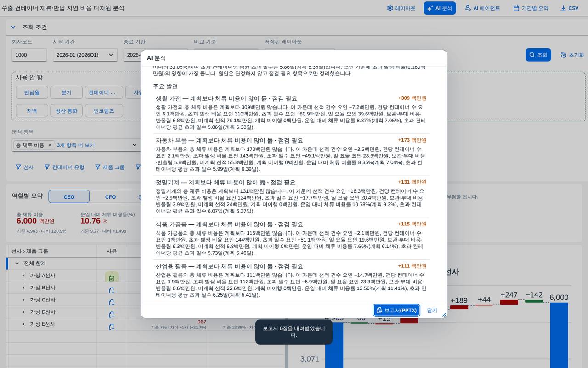Click the AI 분석 sparkle button
Screen dimensions: 588x368
coord(440,8)
